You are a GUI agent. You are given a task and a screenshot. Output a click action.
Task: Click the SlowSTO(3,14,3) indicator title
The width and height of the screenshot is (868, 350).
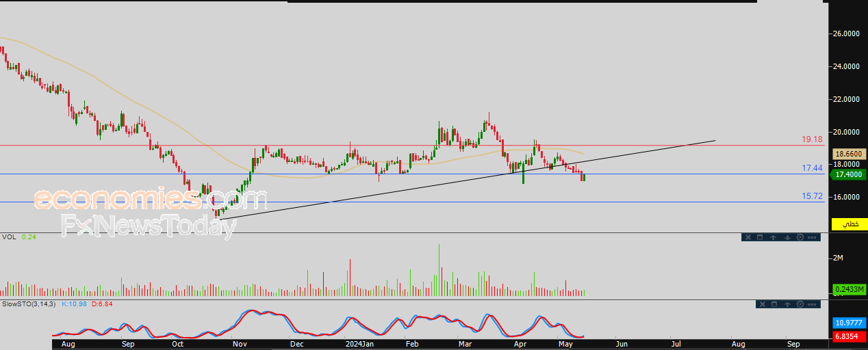point(29,303)
